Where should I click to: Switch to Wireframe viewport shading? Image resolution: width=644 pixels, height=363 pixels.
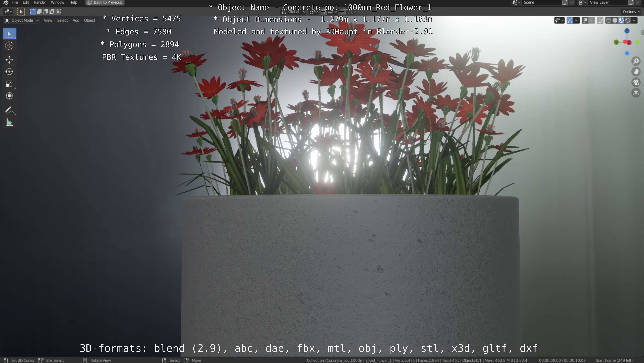pyautogui.click(x=609, y=20)
